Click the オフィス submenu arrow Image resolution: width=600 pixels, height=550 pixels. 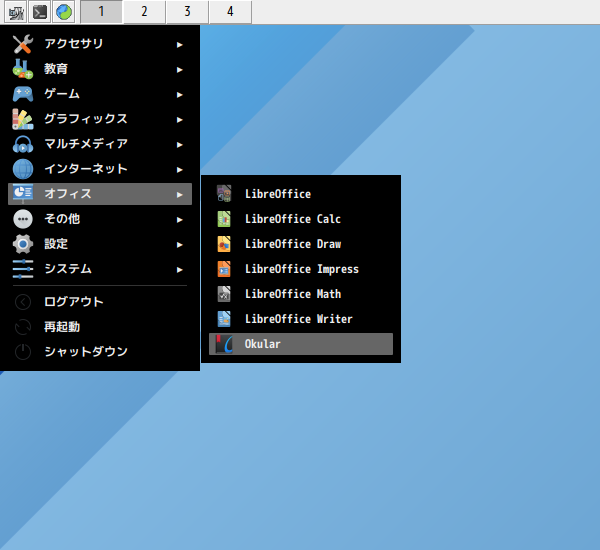pos(179,195)
